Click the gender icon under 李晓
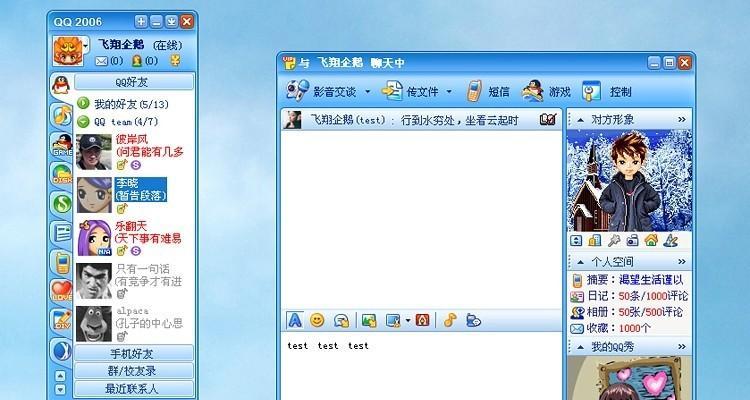Screen dimensions: 750x400 122,209
